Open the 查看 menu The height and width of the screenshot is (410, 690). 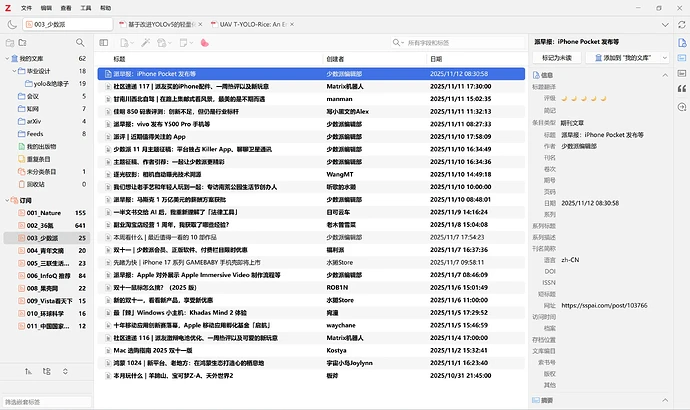click(66, 8)
